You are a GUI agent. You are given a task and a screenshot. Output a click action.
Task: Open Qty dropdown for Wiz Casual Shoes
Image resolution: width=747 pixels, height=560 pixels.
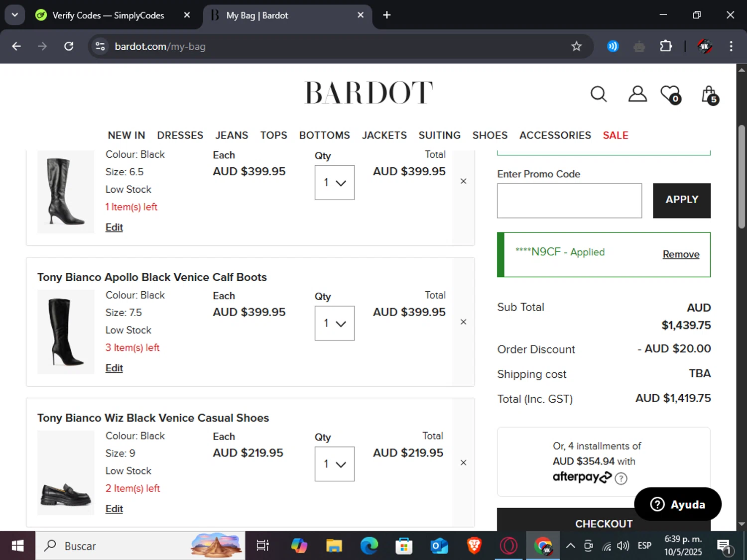[335, 464]
